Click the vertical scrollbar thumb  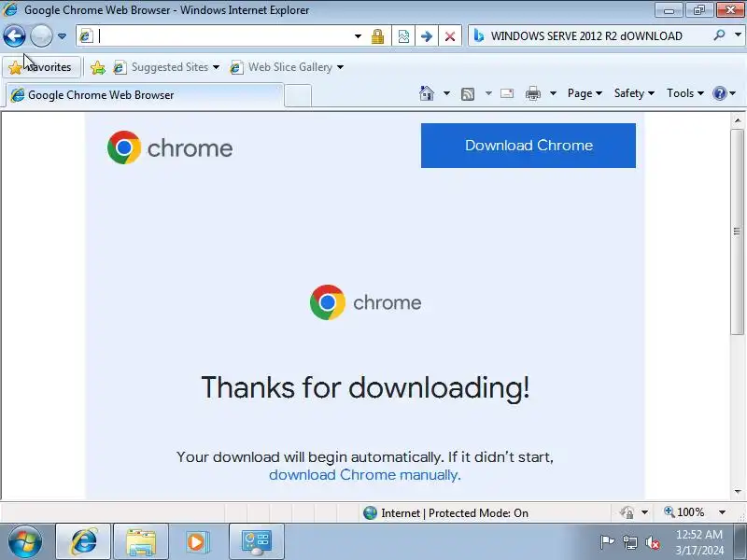coord(738,231)
